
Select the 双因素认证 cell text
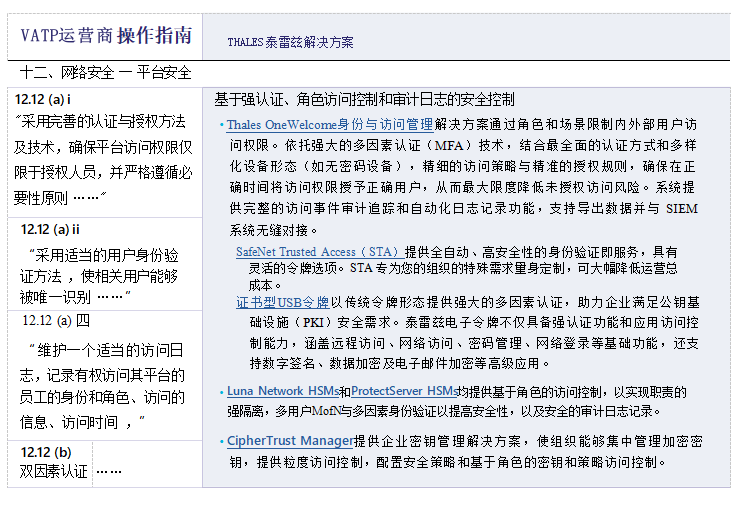tap(53, 471)
